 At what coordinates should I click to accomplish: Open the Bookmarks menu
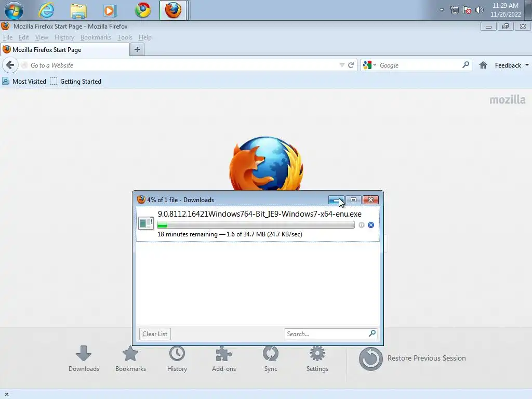[x=96, y=37]
